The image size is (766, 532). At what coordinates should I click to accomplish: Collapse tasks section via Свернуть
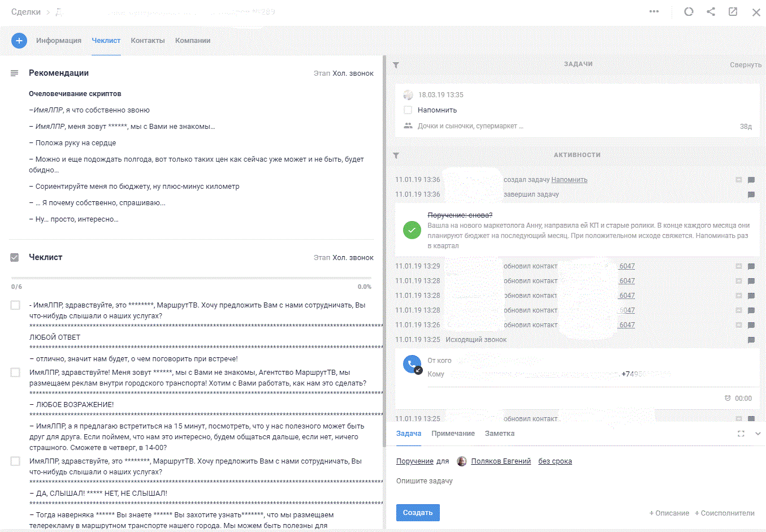coord(745,65)
